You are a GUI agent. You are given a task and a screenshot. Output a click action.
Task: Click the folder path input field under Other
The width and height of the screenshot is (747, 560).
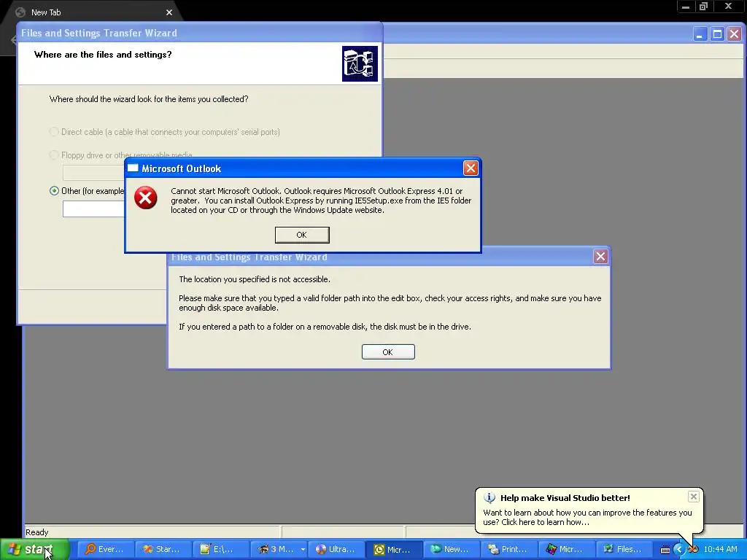(x=93, y=209)
